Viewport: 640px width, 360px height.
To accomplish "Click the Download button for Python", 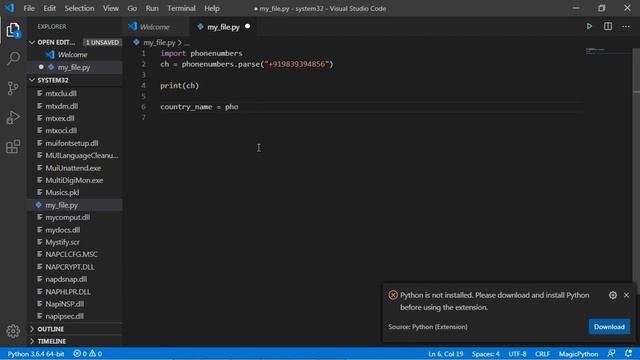I will click(x=609, y=327).
